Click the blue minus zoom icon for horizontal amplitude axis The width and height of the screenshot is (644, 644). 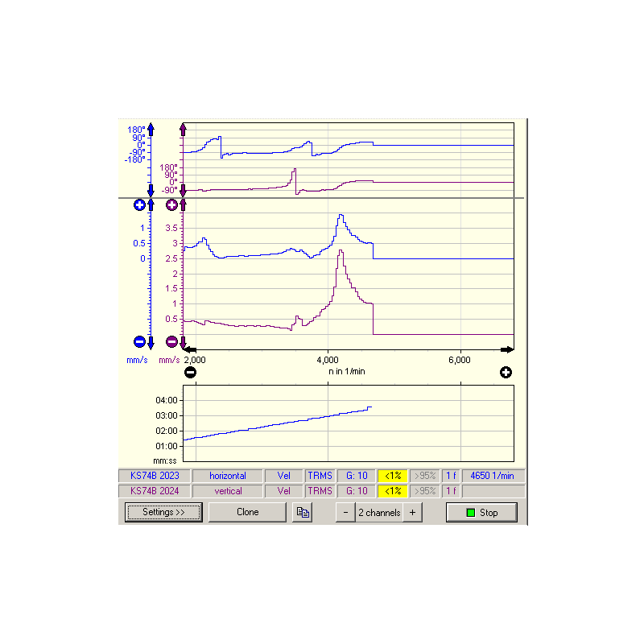click(x=139, y=341)
